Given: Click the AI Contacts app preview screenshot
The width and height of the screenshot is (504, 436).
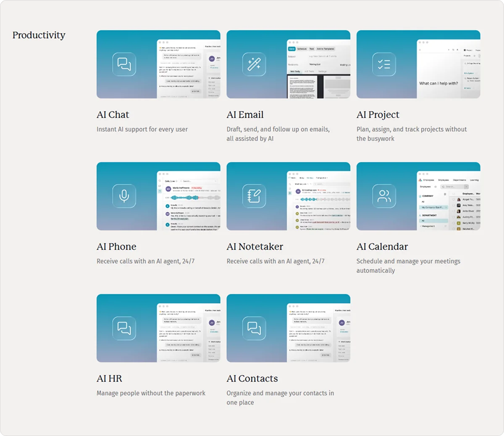Looking at the screenshot, I should pyautogui.click(x=318, y=333).
